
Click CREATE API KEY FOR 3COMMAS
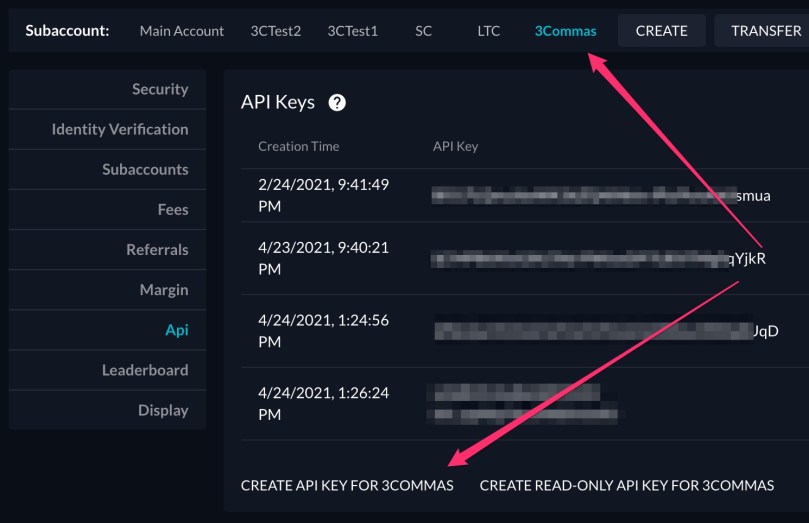(347, 485)
